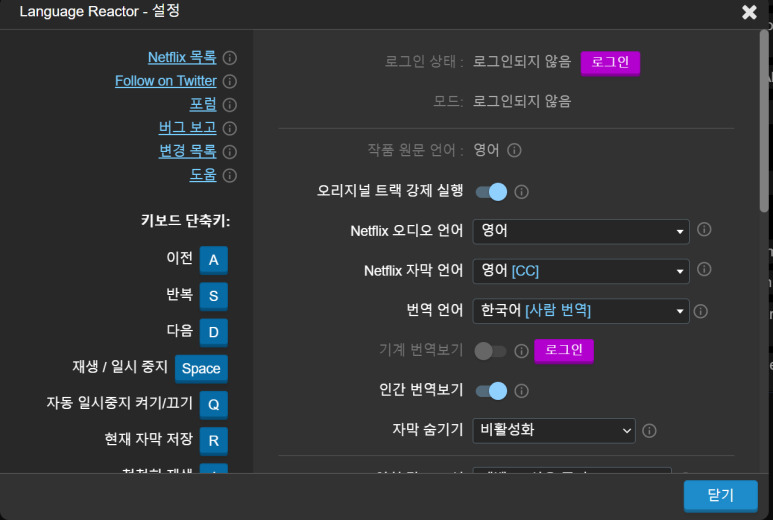Click info icon next to Netflix 목록
773x520 pixels.
[x=229, y=58]
